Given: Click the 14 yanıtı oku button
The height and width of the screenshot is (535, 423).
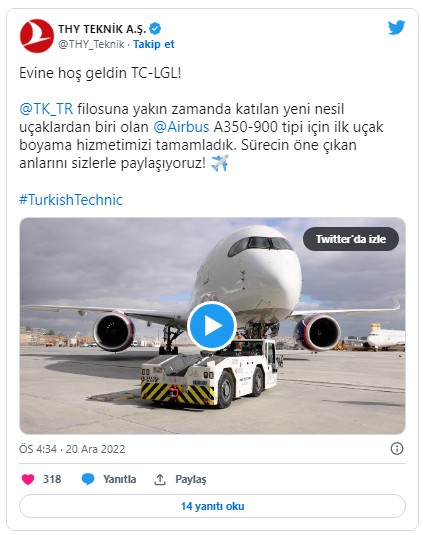Looking at the screenshot, I should pos(212,506).
